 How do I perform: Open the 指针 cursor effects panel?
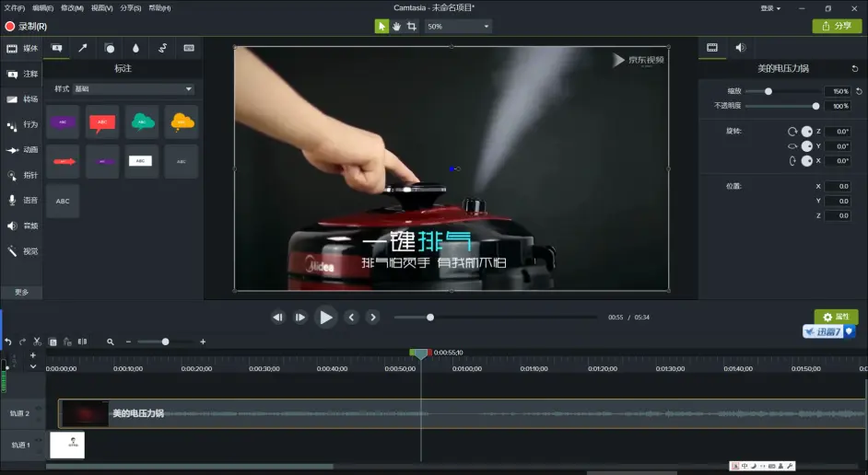click(22, 175)
